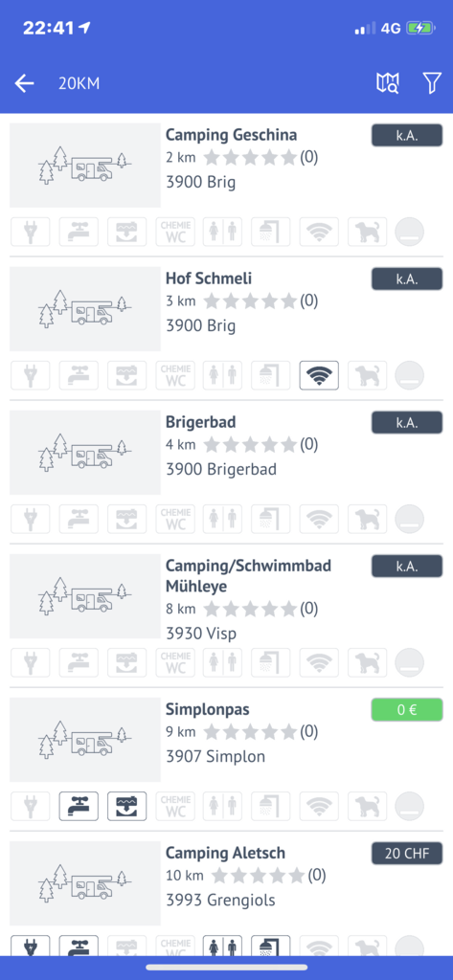Tap the toilets icon for Camping/Schwimmbad Mühleye
This screenshot has width=453, height=980.
223,662
